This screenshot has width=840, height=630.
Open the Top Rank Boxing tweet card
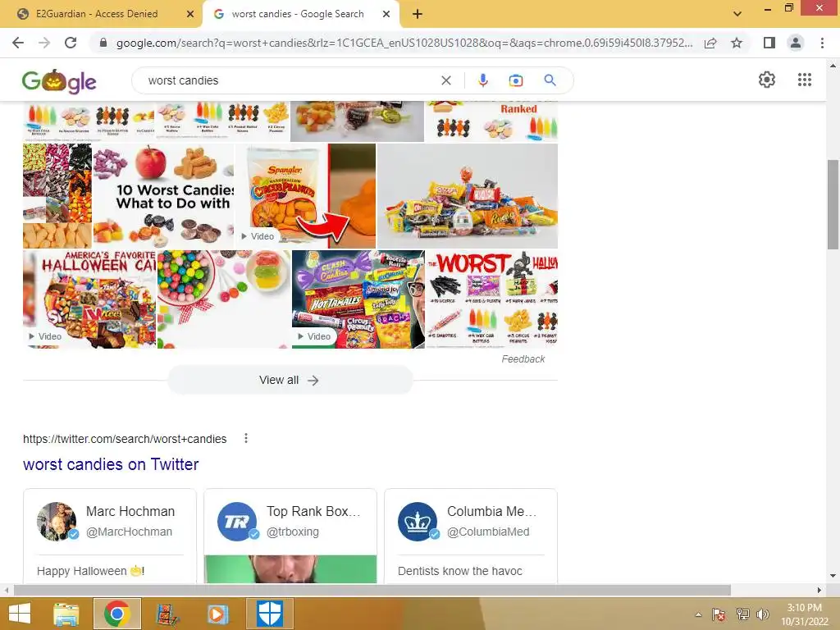click(290, 536)
